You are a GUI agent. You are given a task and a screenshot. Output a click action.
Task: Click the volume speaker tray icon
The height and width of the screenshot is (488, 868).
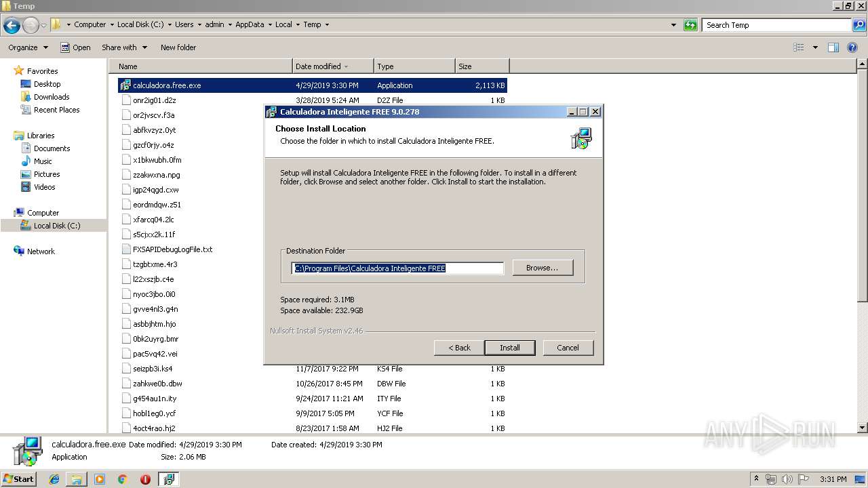tap(786, 479)
